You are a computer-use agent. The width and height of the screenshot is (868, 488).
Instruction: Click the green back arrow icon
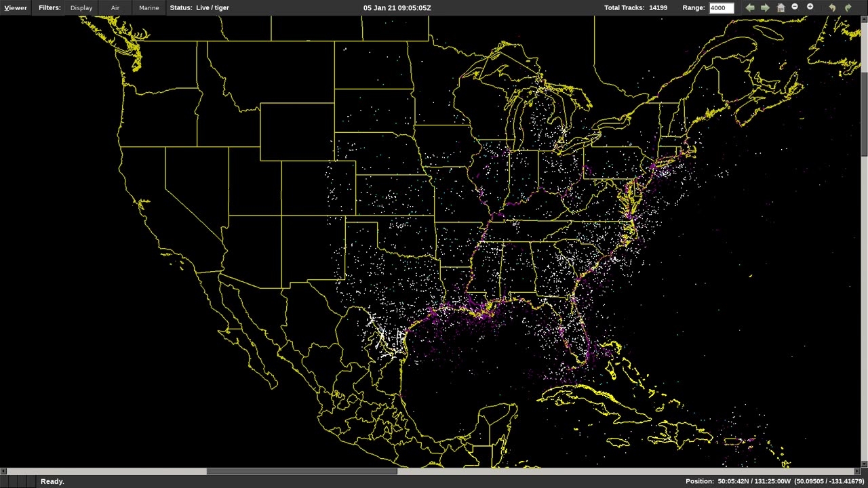(x=749, y=7)
